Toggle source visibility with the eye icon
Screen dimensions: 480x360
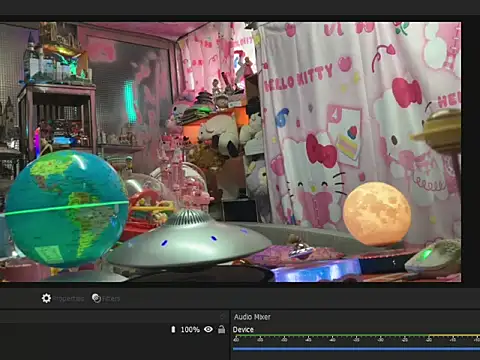tap(208, 329)
